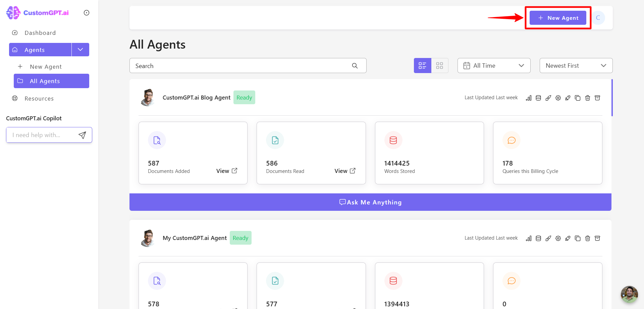
Task: Archive the CustomGPT.ai Blog Agent
Action: [597, 98]
